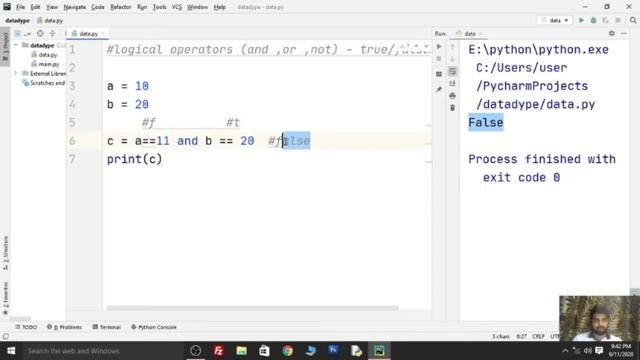This screenshot has height=360, width=640.
Task: Place cursor on print(c) line
Action: (135, 159)
